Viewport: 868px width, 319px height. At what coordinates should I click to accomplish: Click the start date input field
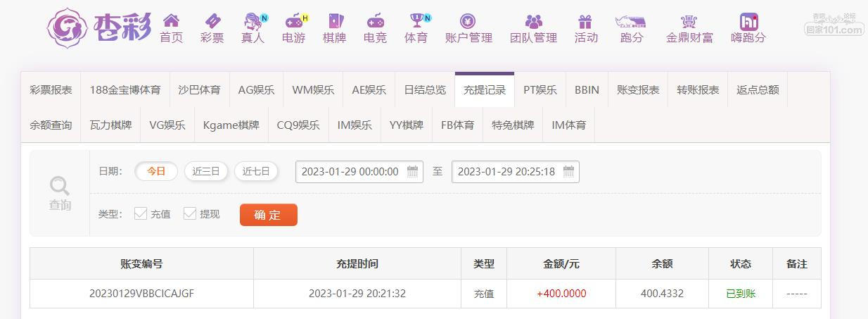click(x=350, y=171)
